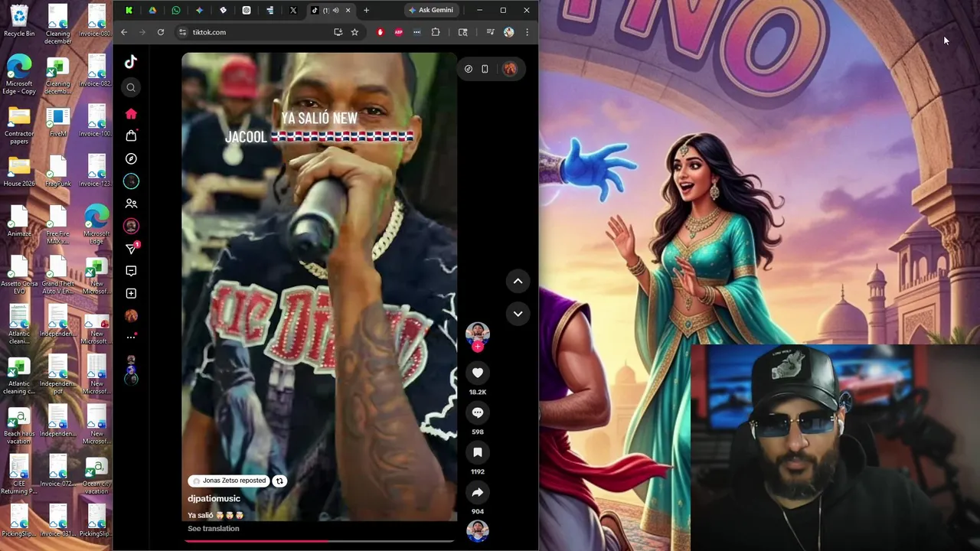
Task: Go to TikTok For You home icon
Action: pyautogui.click(x=131, y=113)
